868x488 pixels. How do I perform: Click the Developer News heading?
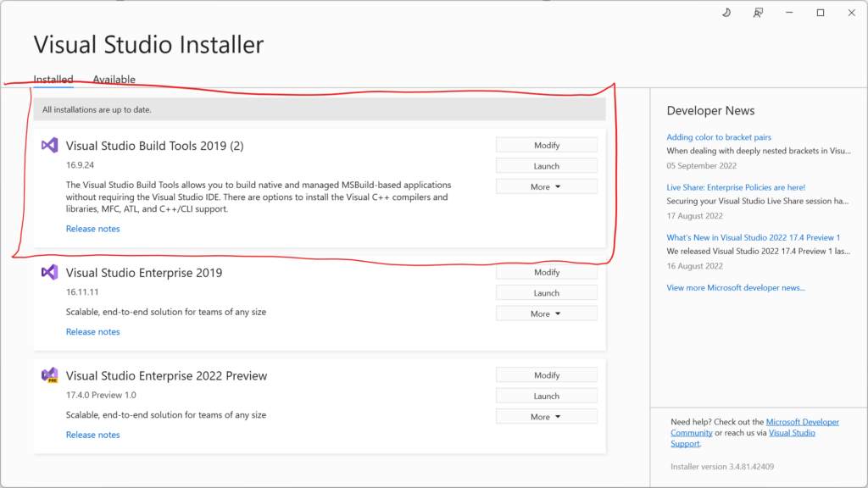coord(711,111)
